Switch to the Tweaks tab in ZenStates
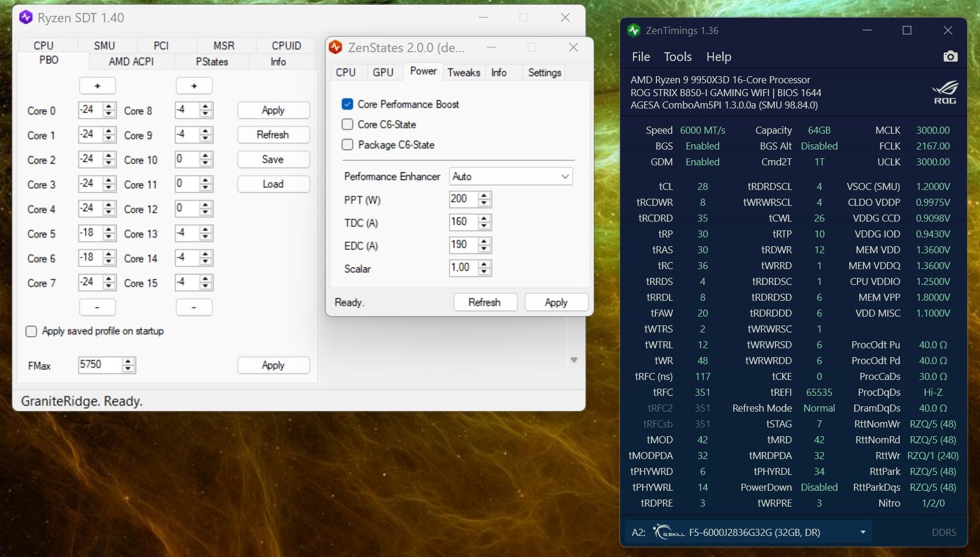This screenshot has width=980, height=557. tap(464, 72)
